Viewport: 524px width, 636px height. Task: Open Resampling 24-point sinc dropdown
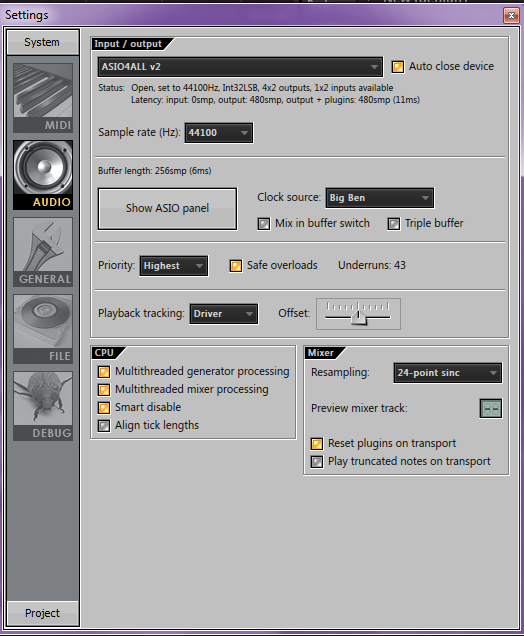coord(448,373)
